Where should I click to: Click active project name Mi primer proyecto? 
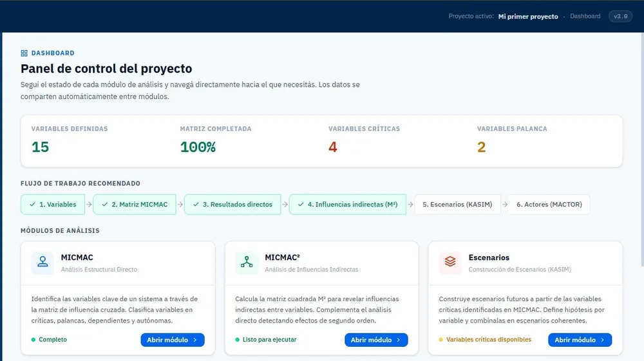point(528,17)
